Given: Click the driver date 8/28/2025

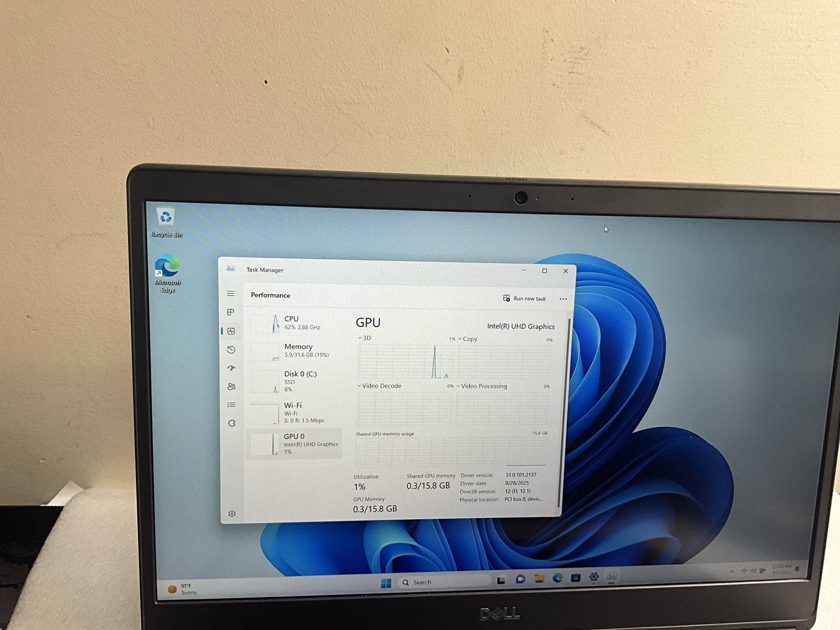Looking at the screenshot, I should pos(517,483).
